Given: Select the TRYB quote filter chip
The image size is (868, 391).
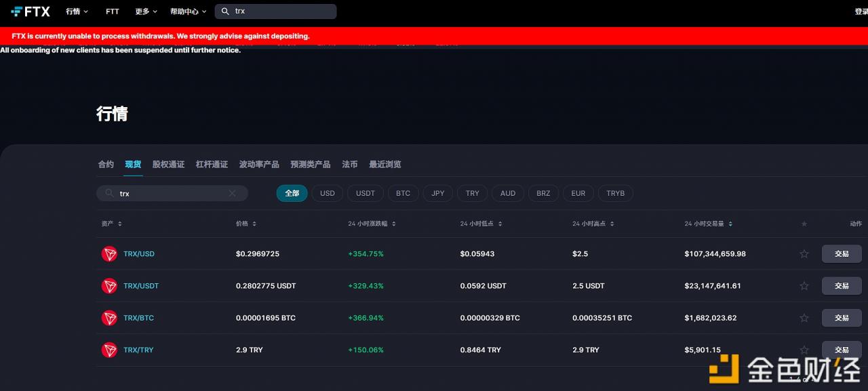Looking at the screenshot, I should [616, 193].
